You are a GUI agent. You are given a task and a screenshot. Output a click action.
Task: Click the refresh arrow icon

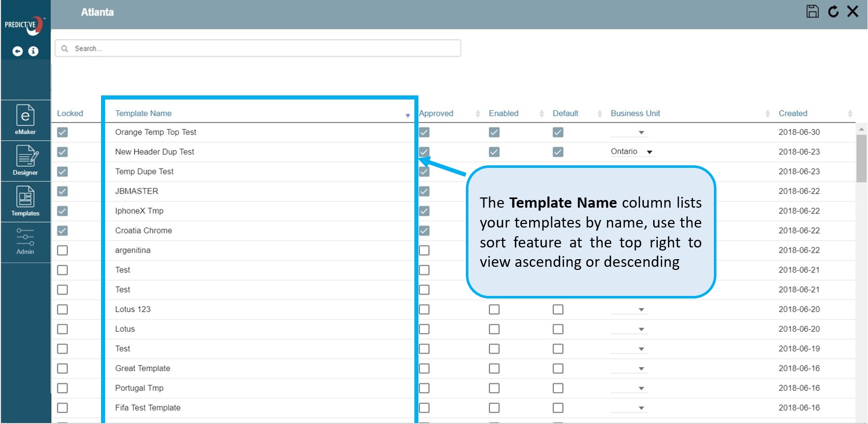coord(833,11)
